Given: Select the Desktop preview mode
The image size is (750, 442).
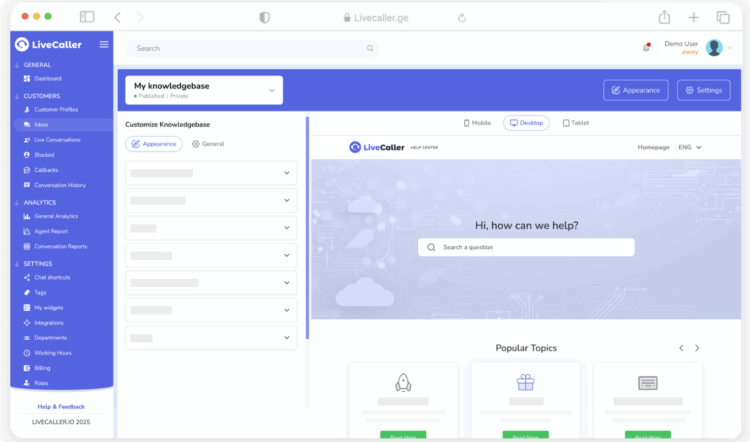Looking at the screenshot, I should (526, 123).
